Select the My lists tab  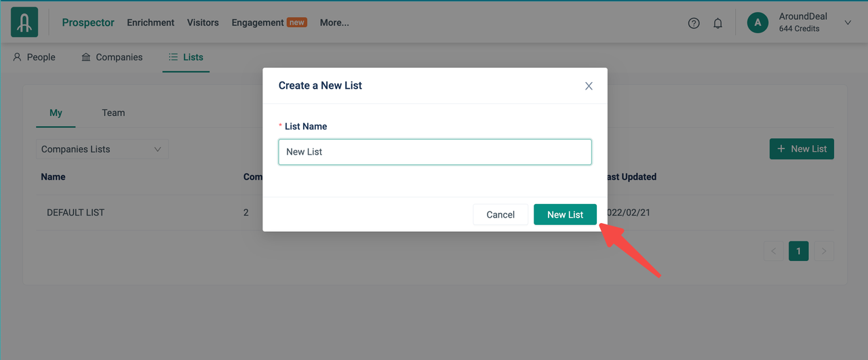(x=56, y=113)
